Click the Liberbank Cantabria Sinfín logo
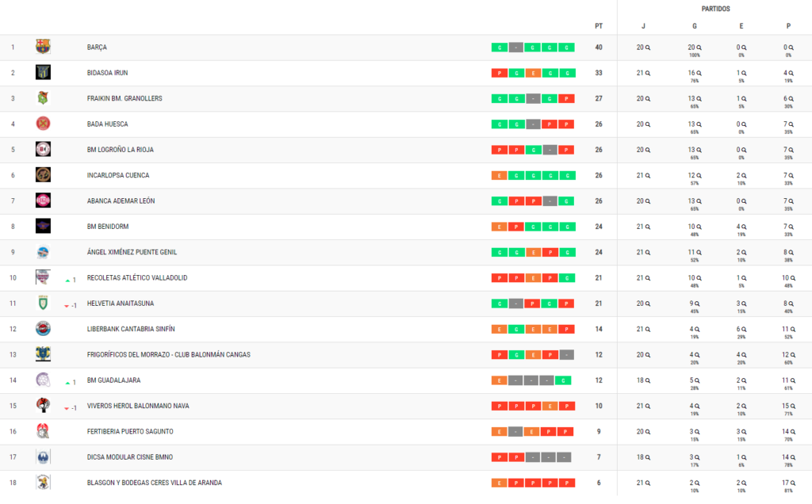The height and width of the screenshot is (504, 812). (x=43, y=328)
